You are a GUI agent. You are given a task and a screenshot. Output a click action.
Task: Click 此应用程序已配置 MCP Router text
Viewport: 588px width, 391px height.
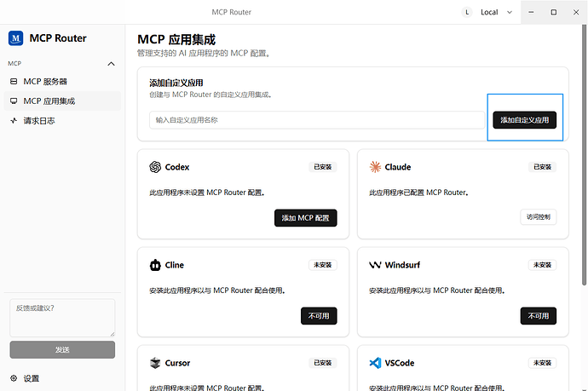pyautogui.click(x=418, y=193)
